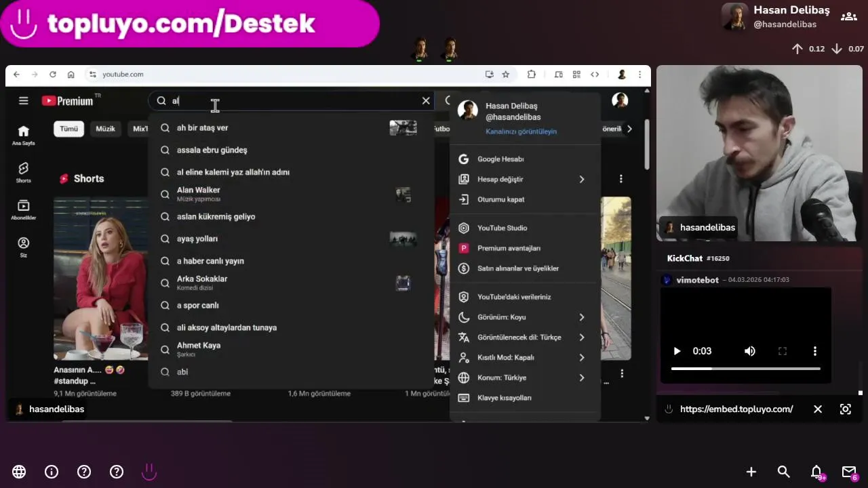Expand the 'Hesap değiştir' submenu
The image size is (868, 488).
525,180
